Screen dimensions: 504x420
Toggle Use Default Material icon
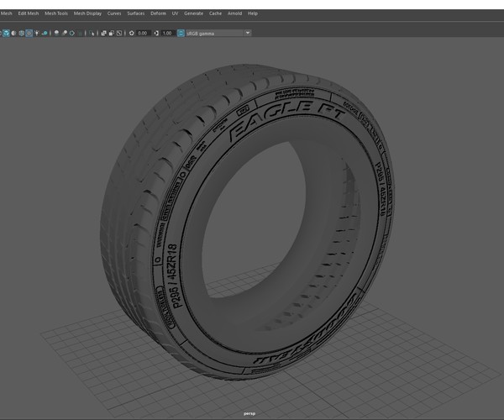13,33
